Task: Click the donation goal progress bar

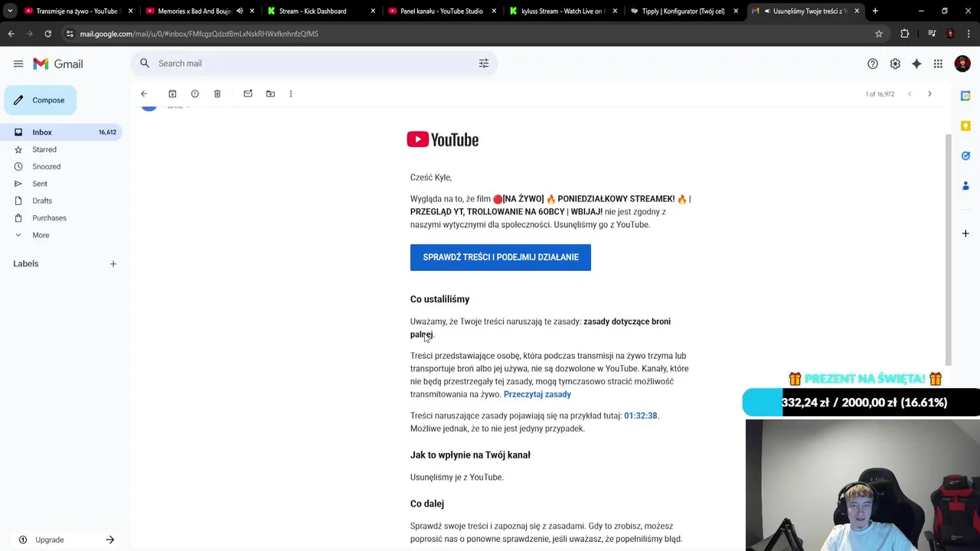Action: (861, 403)
